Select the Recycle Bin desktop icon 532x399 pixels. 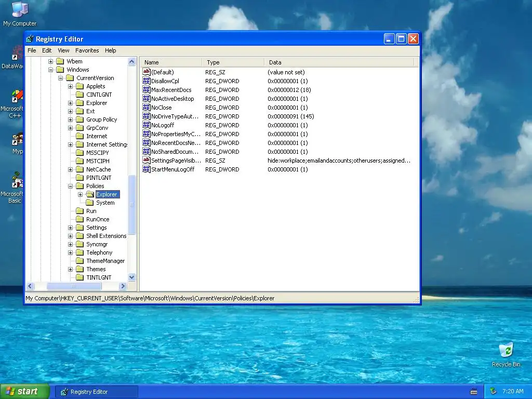(x=506, y=354)
